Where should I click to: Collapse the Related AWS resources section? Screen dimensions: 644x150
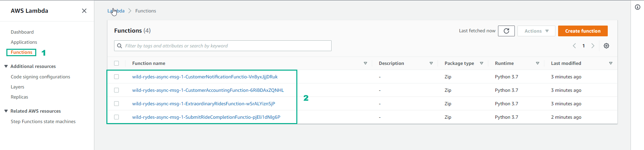6,111
